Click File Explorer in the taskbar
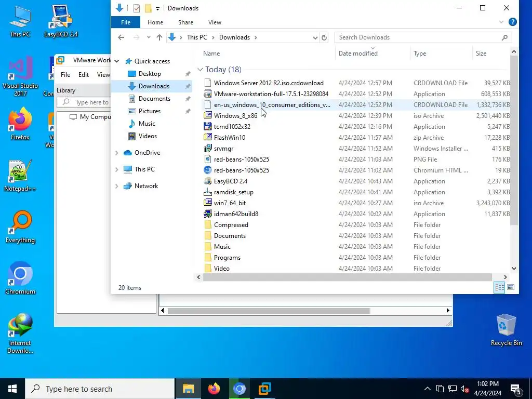 [188, 389]
